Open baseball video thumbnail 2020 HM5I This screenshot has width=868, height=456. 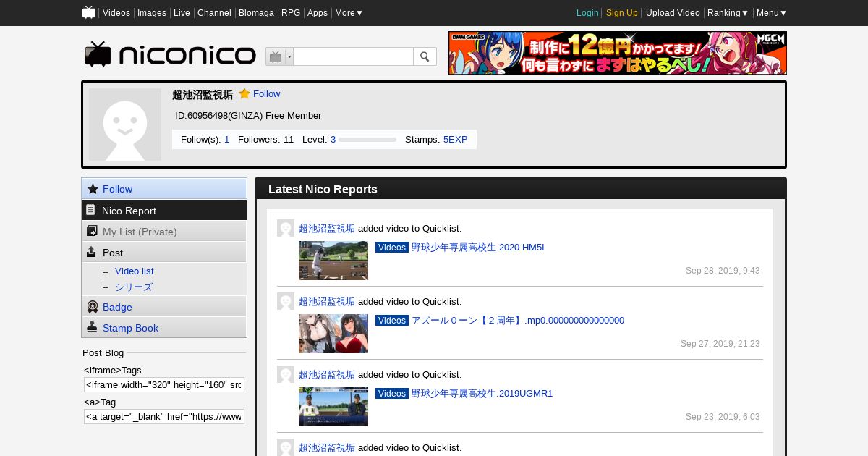click(333, 261)
